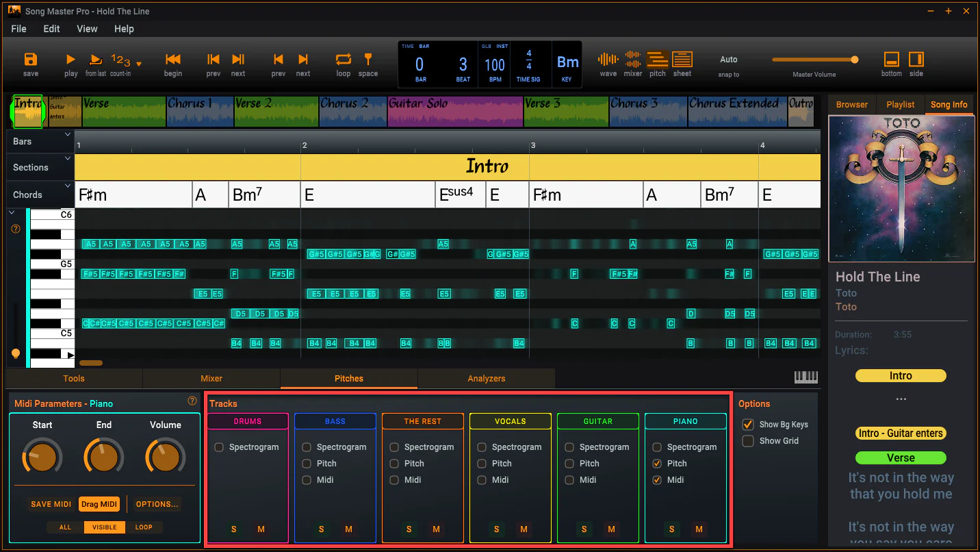Enable Show Grid option
Screen dimensions: 980x552
coord(748,441)
